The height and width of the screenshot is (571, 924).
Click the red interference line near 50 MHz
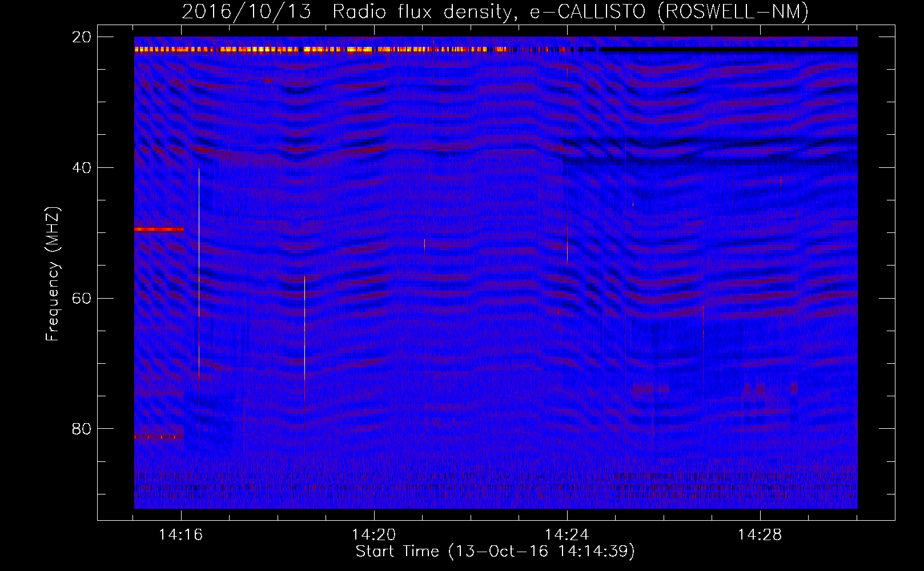point(159,229)
